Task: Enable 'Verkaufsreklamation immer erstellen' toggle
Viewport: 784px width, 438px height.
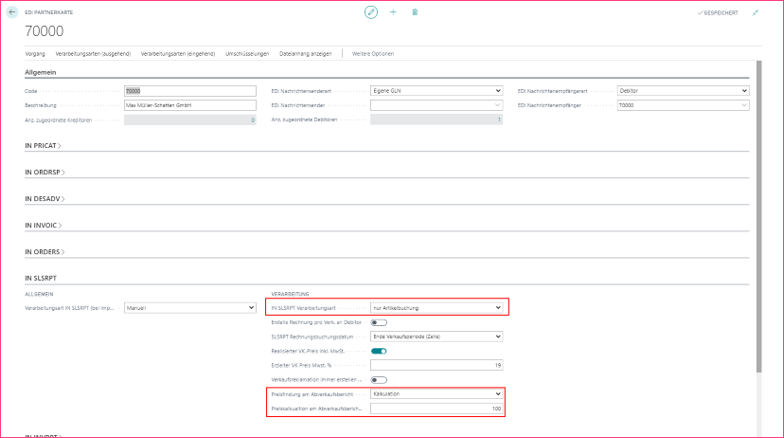Action: pos(379,380)
